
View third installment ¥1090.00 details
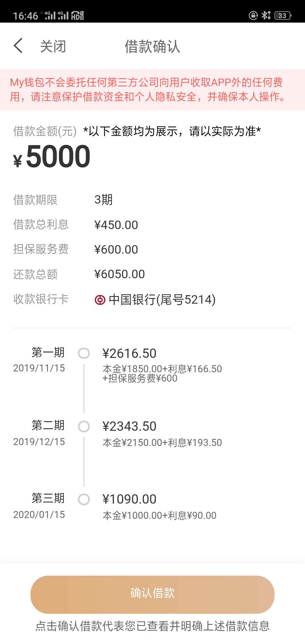[x=159, y=507]
